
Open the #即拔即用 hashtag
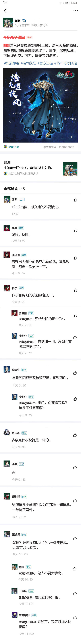click(12, 63)
